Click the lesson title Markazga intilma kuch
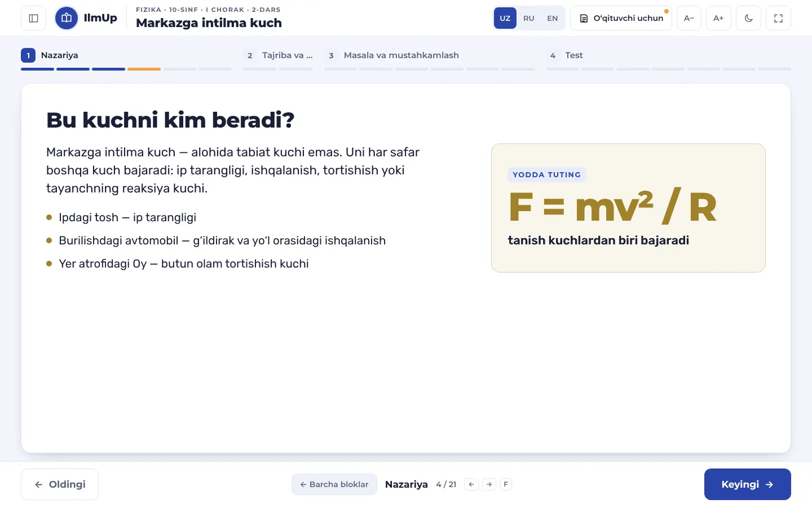The image size is (812, 508). [209, 23]
